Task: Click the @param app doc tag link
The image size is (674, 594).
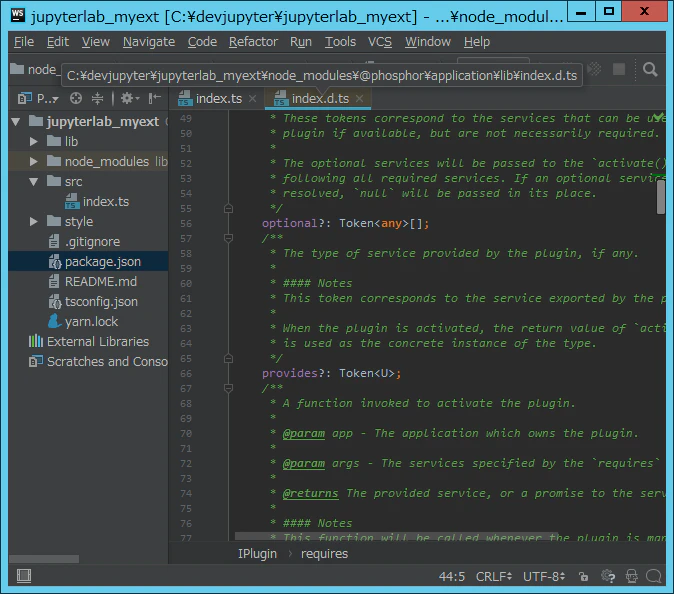Action: 303,433
